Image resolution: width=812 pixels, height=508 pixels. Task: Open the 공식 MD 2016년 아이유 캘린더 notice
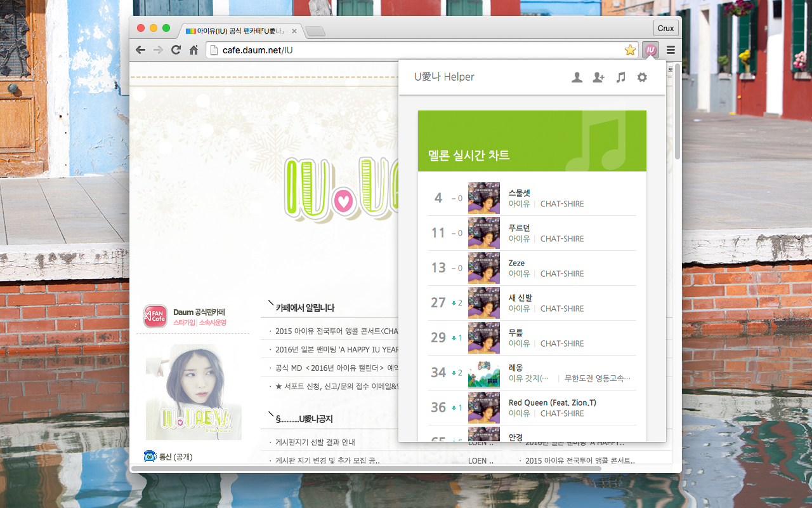pos(336,368)
